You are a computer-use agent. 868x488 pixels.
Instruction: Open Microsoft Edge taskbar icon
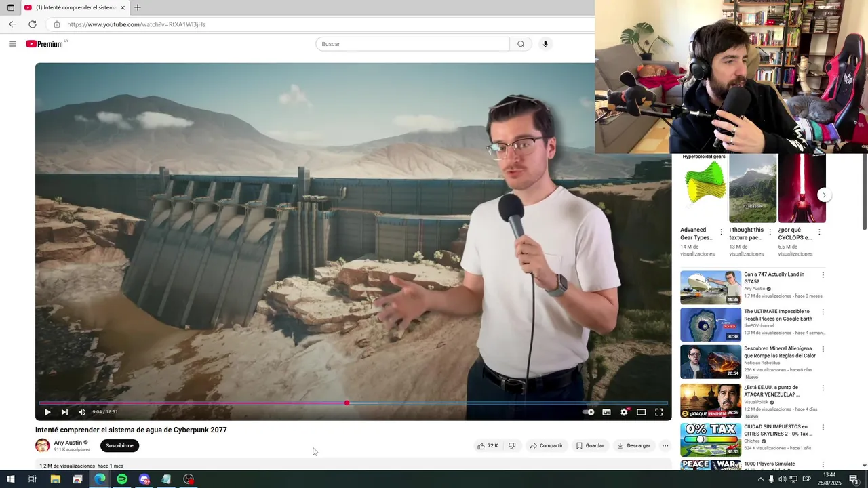pos(100,479)
